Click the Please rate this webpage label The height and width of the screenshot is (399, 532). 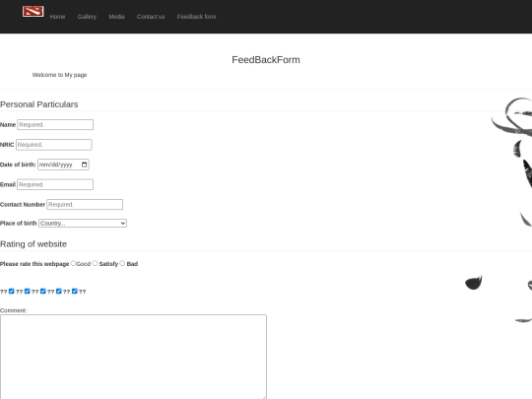pos(34,264)
